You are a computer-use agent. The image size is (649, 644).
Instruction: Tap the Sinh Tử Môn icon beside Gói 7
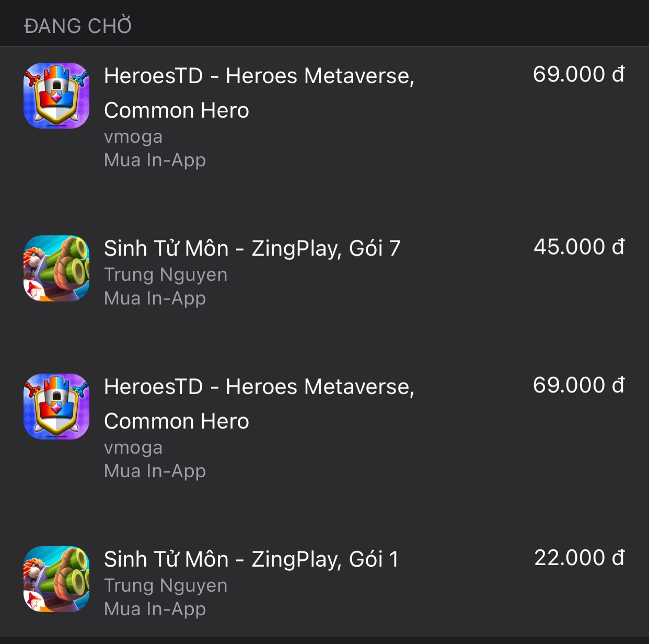click(56, 268)
